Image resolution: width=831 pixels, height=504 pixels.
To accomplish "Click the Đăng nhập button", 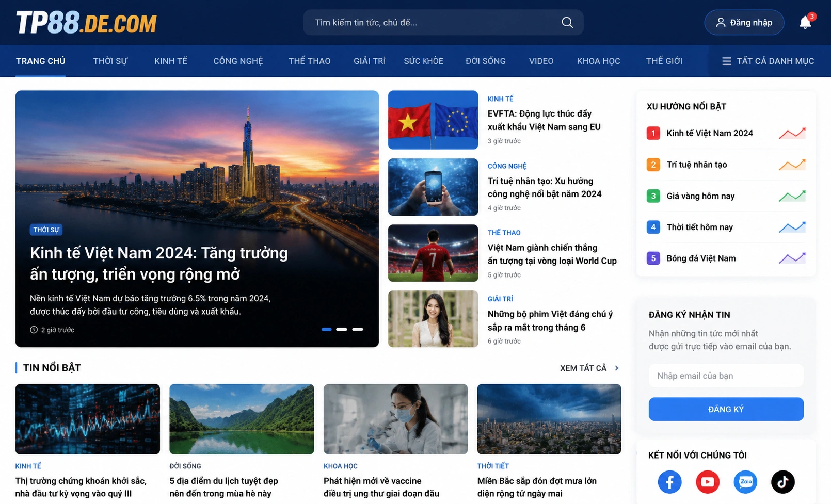I will [x=744, y=22].
